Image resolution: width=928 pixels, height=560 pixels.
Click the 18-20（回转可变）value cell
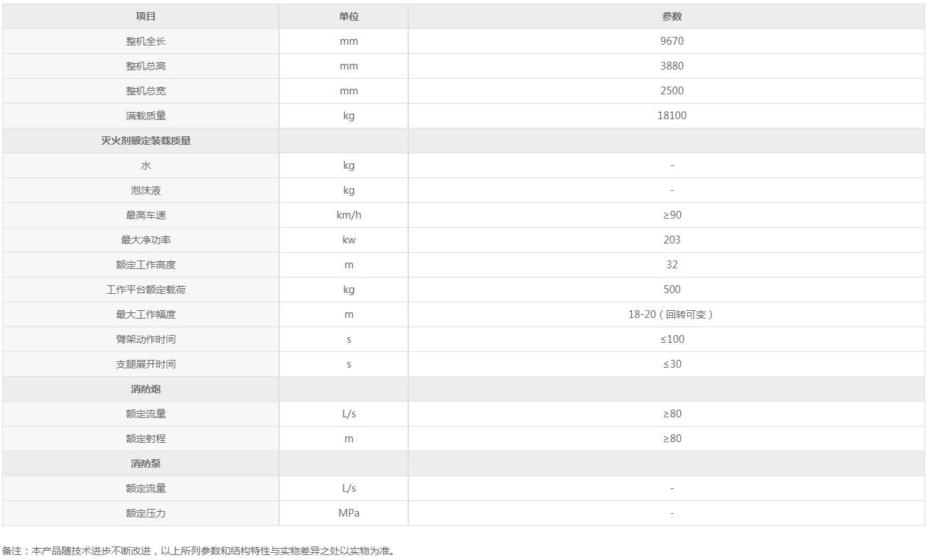tap(672, 314)
